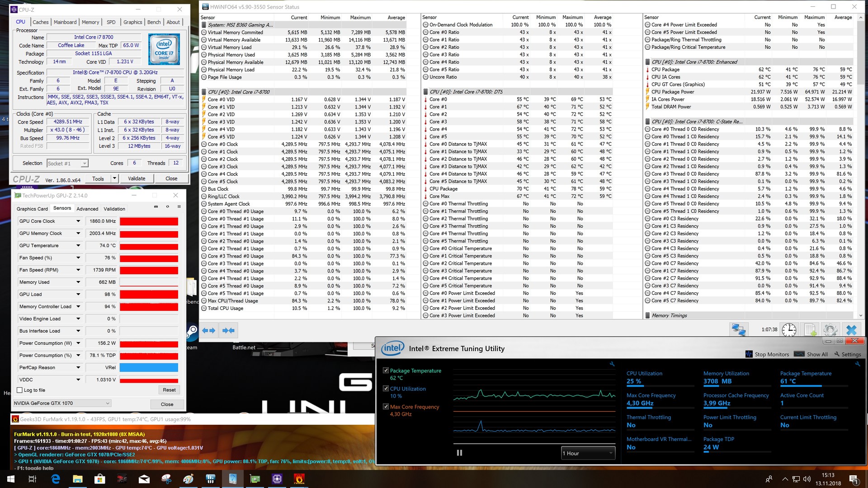
Task: Click HWiNFO clock reset timer icon
Action: click(789, 330)
